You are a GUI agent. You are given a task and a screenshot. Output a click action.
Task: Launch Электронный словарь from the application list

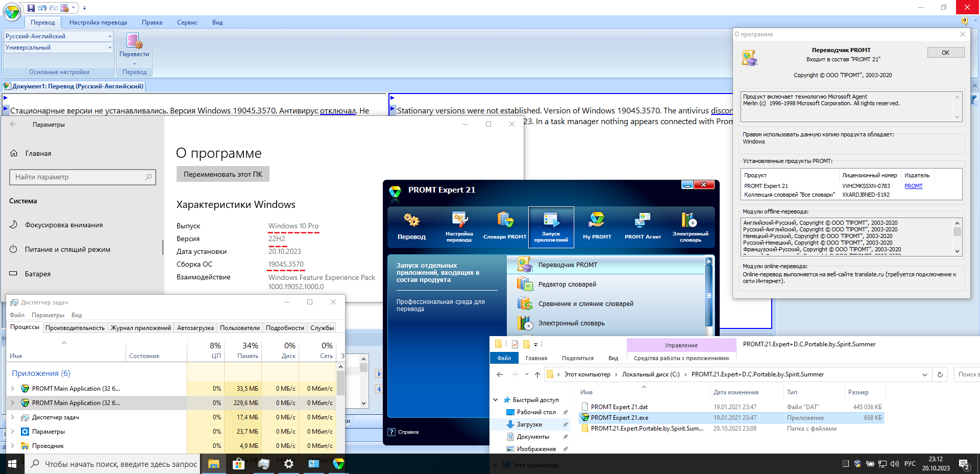[606, 323]
